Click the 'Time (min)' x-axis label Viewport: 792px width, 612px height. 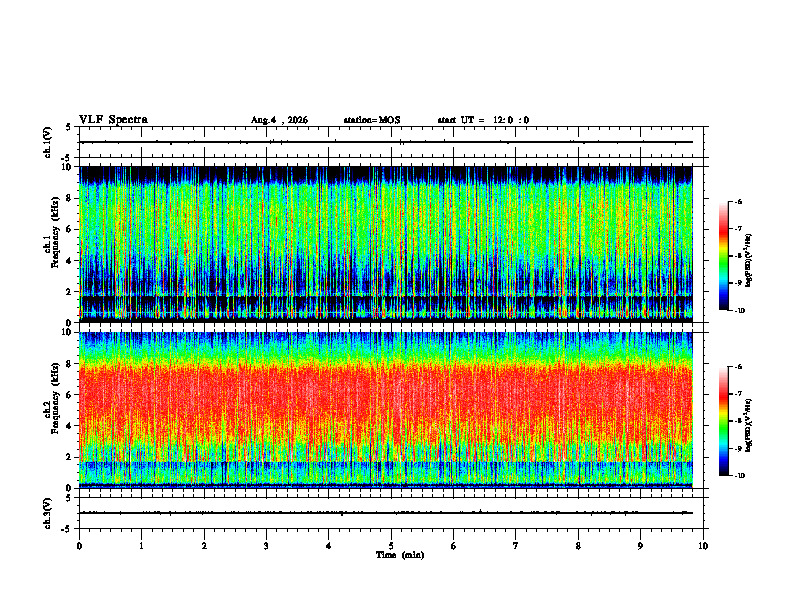click(x=400, y=555)
